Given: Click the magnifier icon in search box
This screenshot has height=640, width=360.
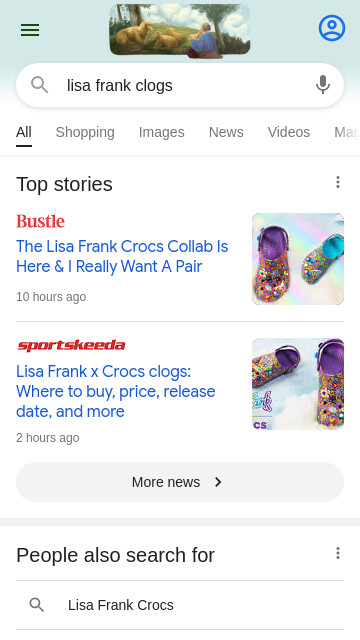Looking at the screenshot, I should pos(40,85).
